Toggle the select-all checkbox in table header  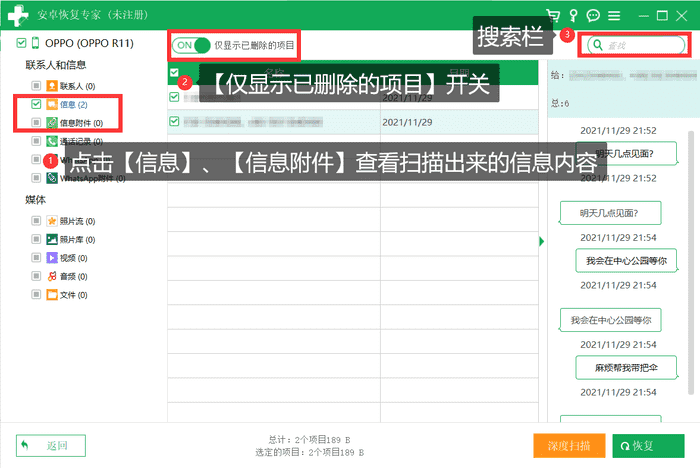click(x=174, y=72)
